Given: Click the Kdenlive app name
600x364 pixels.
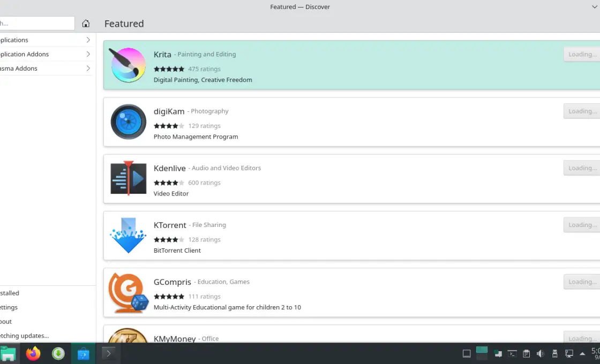Looking at the screenshot, I should (169, 168).
